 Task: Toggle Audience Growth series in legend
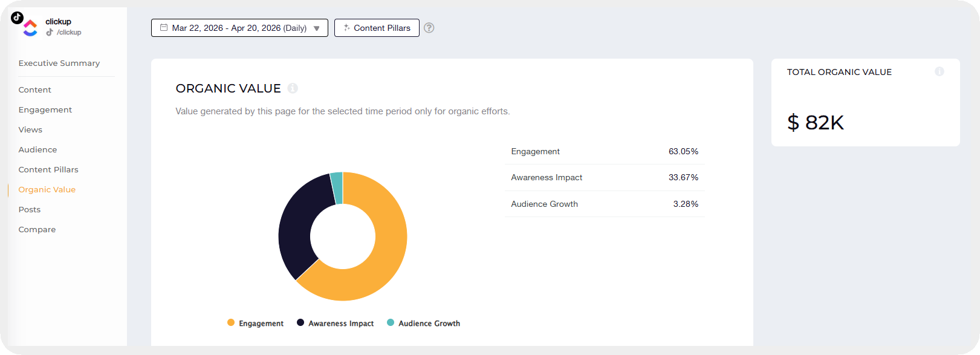[424, 324]
